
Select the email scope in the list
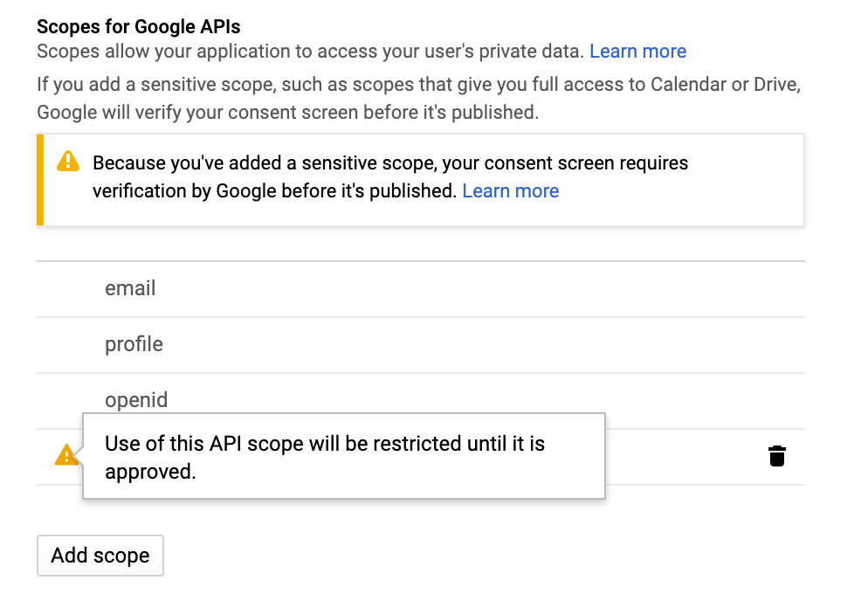[130, 288]
